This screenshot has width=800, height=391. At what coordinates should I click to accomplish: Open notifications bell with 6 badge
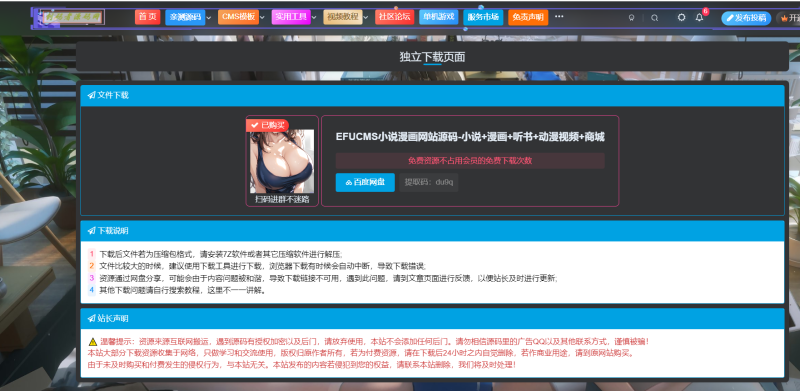(700, 17)
